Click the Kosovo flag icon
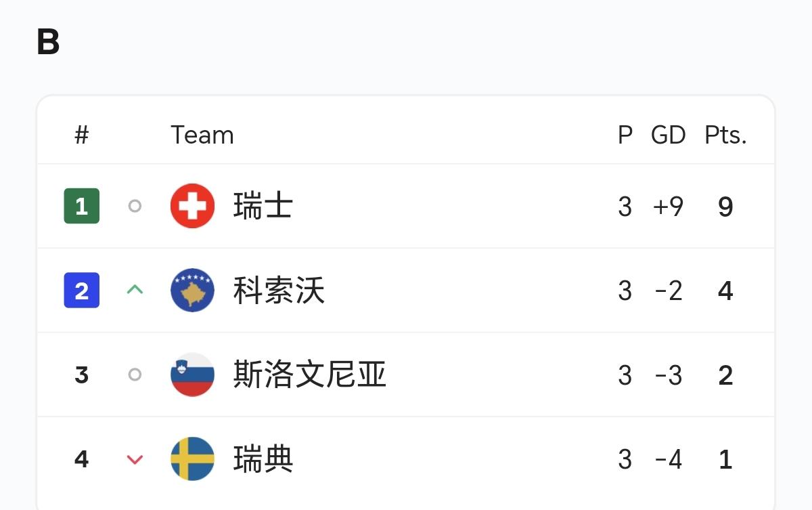This screenshot has height=510, width=812. 192,291
